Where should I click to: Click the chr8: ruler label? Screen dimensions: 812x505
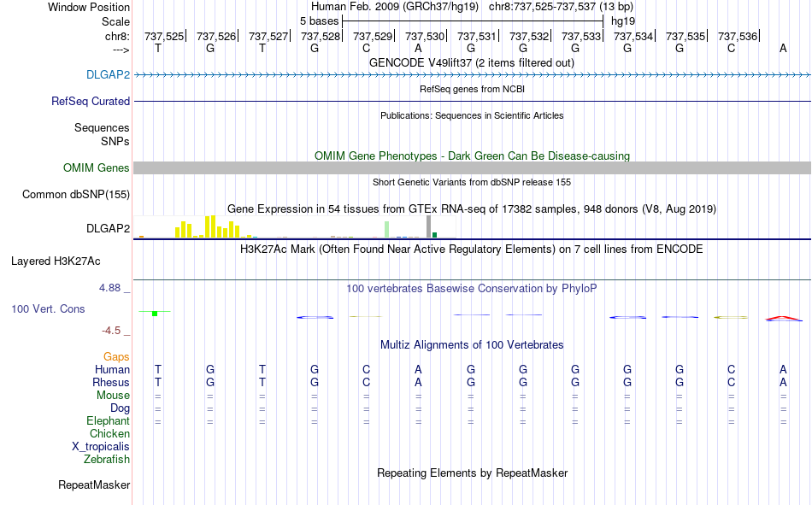(x=117, y=36)
